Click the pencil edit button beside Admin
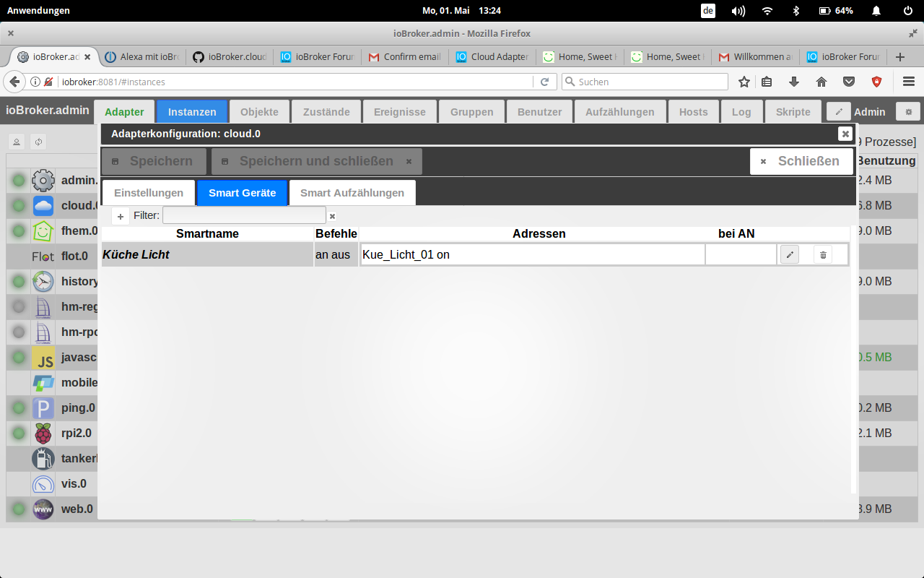The height and width of the screenshot is (578, 924). [838, 111]
